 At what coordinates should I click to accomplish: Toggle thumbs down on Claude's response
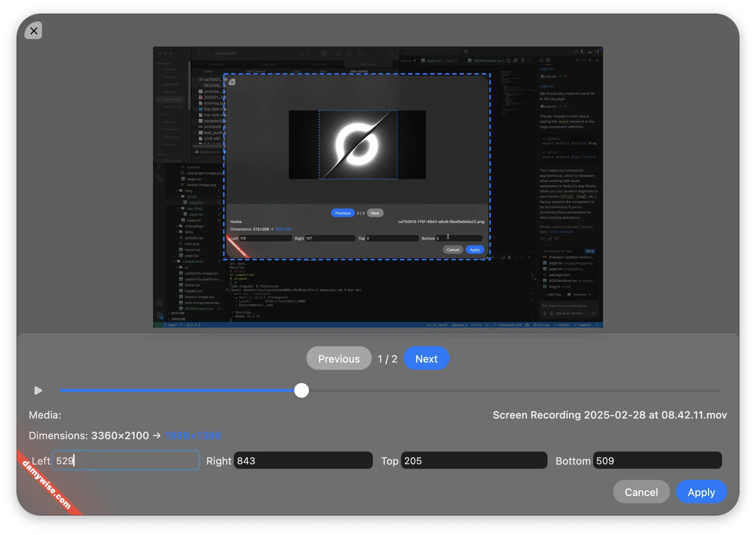tap(556, 238)
